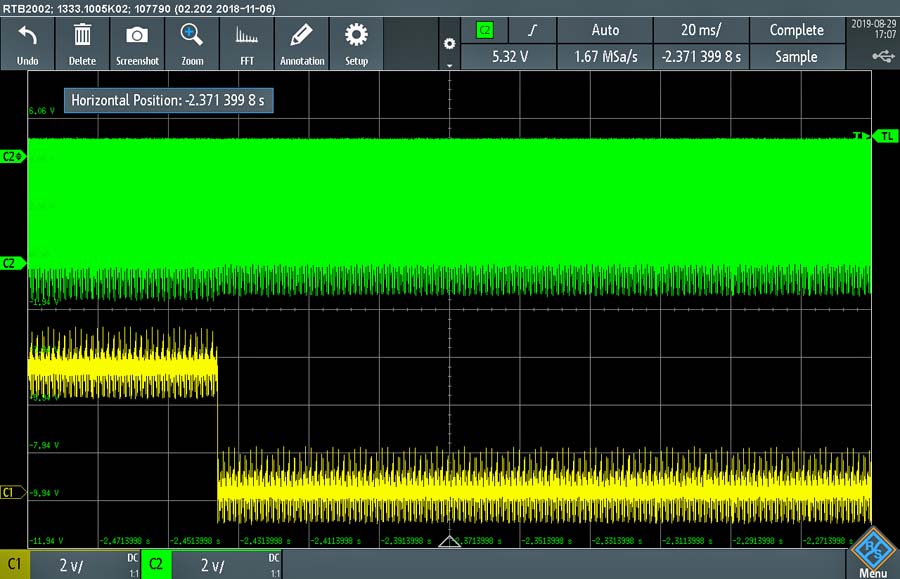Click the -2.4713998 s time label

click(x=125, y=541)
